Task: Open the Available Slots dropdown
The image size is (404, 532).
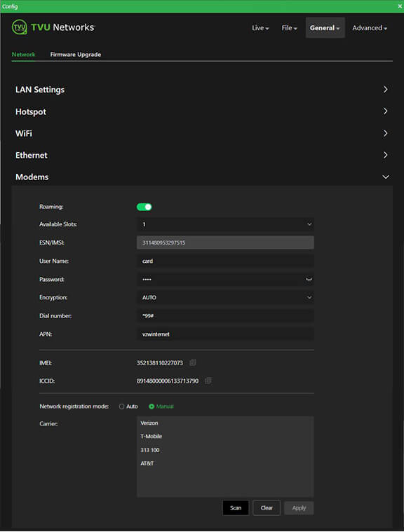Action: (225, 224)
